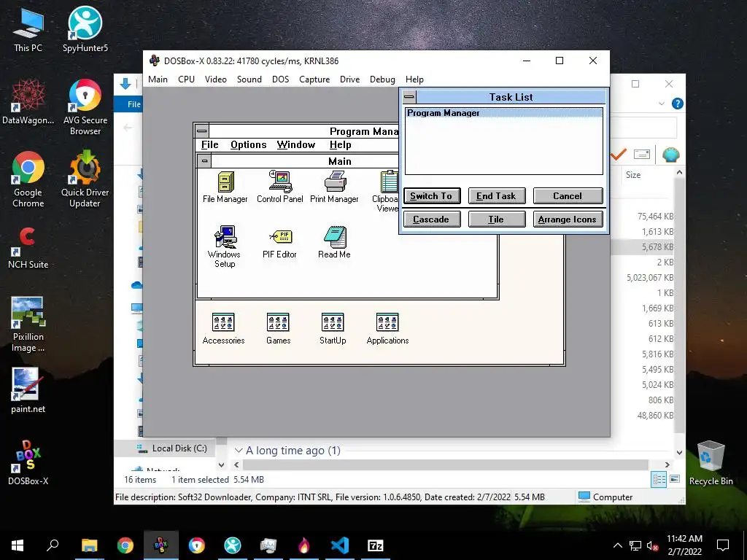Open the Read Me icon
747x560 pixels.
tap(334, 242)
